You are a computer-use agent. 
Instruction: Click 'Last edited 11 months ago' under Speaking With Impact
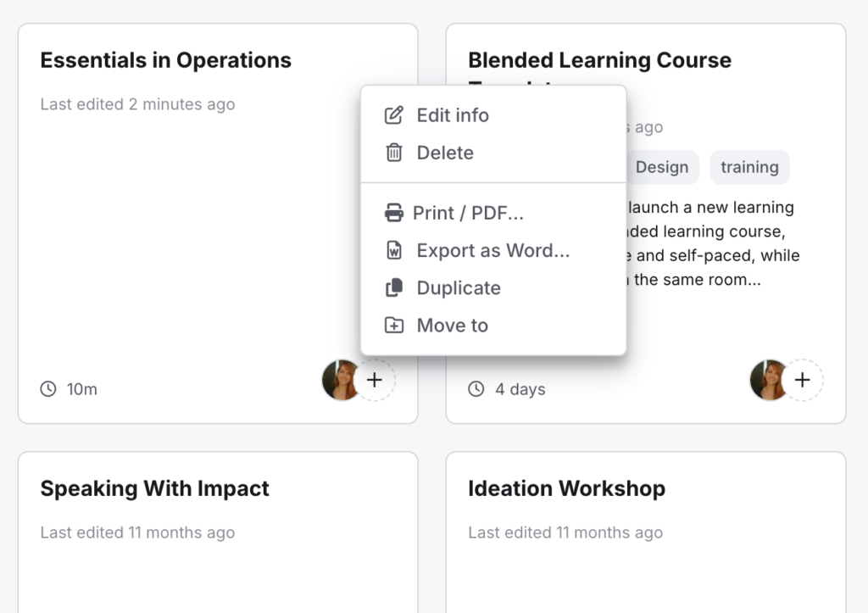[x=137, y=532]
